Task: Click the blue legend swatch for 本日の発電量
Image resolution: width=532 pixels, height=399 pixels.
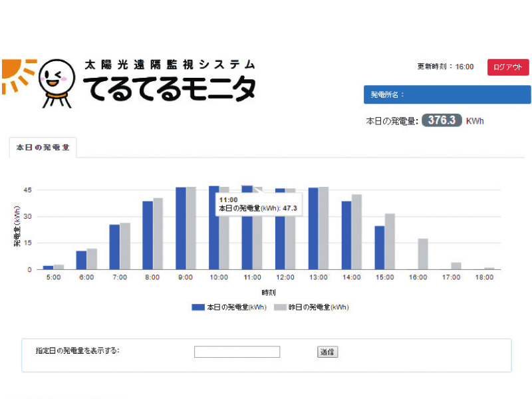Action: 198,307
